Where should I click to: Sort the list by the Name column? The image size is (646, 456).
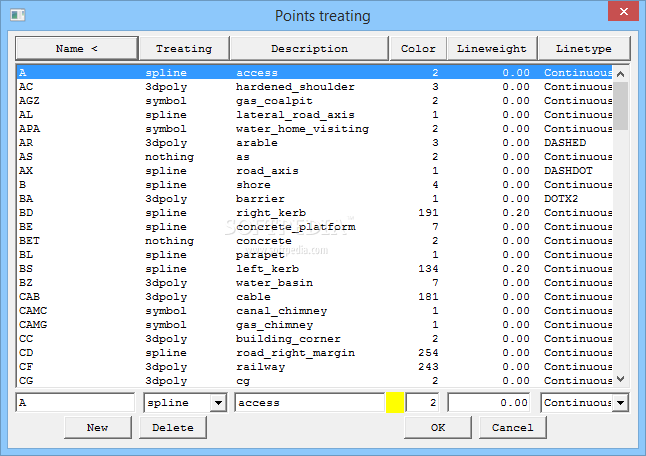[x=77, y=49]
